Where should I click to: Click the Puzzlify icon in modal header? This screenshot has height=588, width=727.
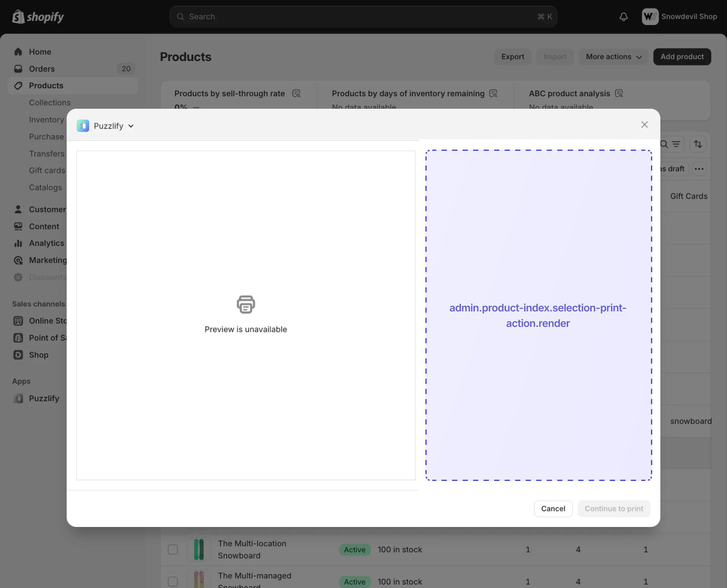coord(83,126)
